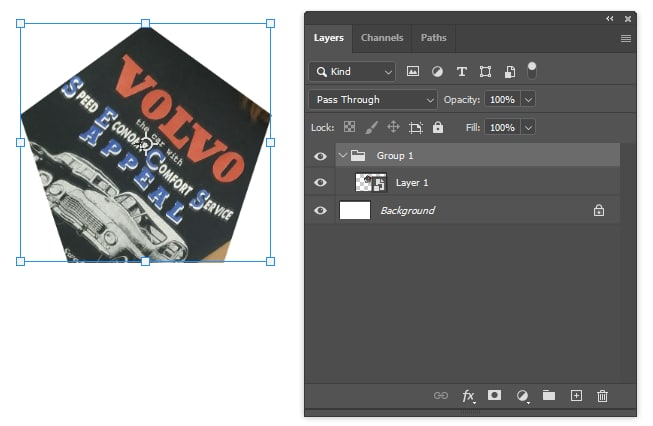Close the Layers panel
Viewport: 653px width, 426px height.
tap(628, 19)
